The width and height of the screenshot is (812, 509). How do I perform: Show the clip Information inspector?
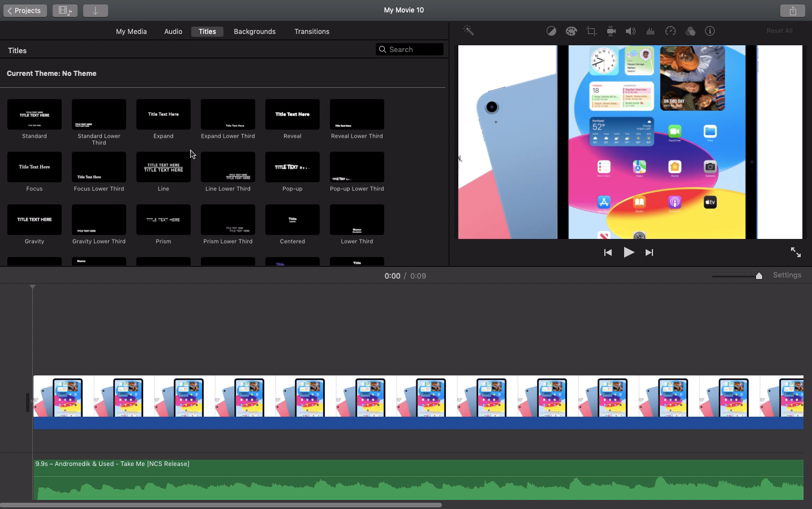click(x=710, y=31)
